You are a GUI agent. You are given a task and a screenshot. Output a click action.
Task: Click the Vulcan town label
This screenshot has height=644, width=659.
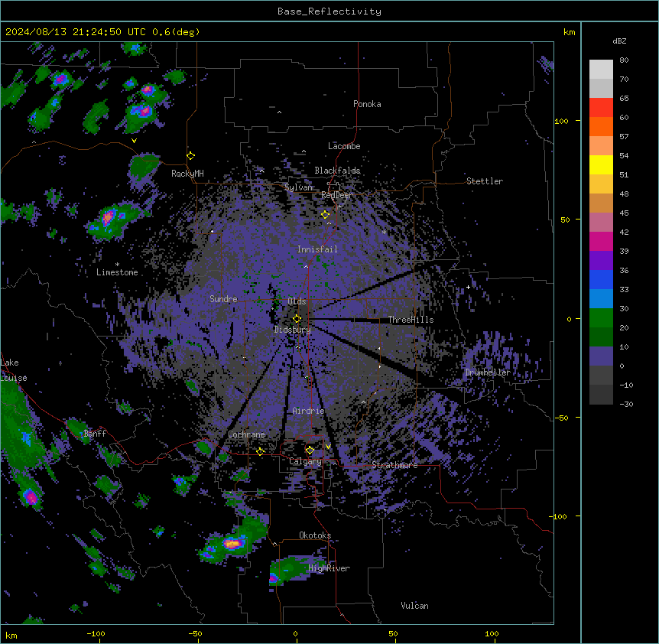(415, 606)
